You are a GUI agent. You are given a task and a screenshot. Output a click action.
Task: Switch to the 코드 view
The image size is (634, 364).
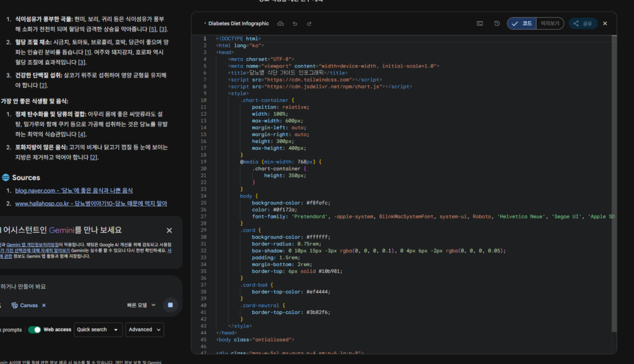coord(521,24)
